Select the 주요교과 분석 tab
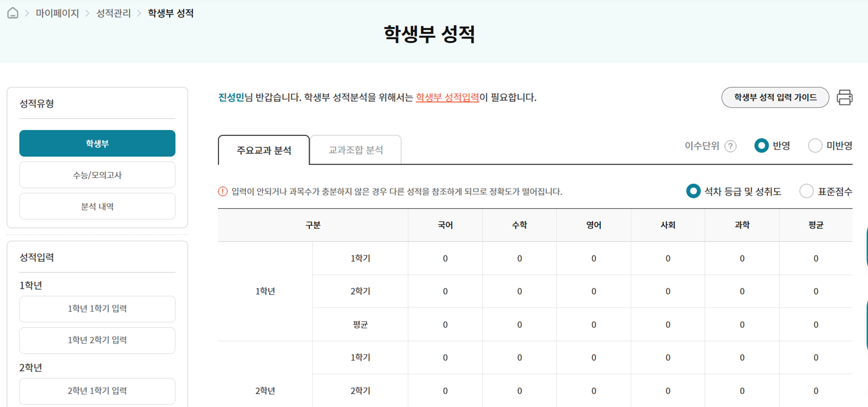 point(263,151)
